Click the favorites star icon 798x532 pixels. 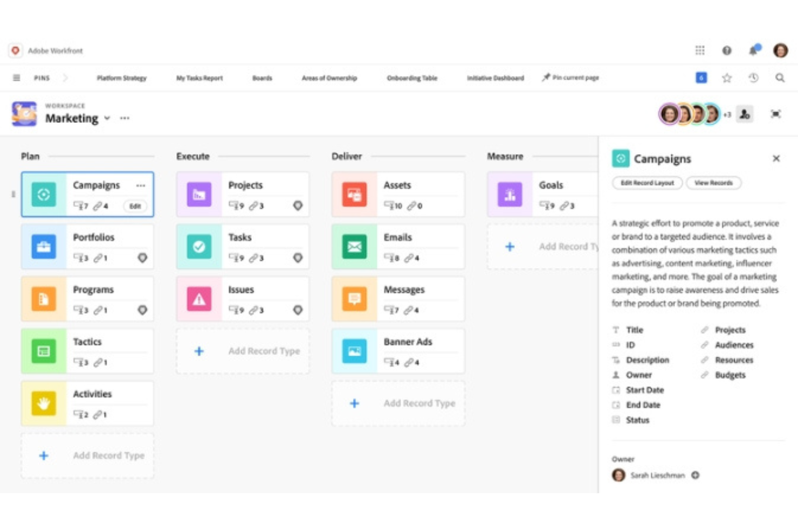point(727,78)
